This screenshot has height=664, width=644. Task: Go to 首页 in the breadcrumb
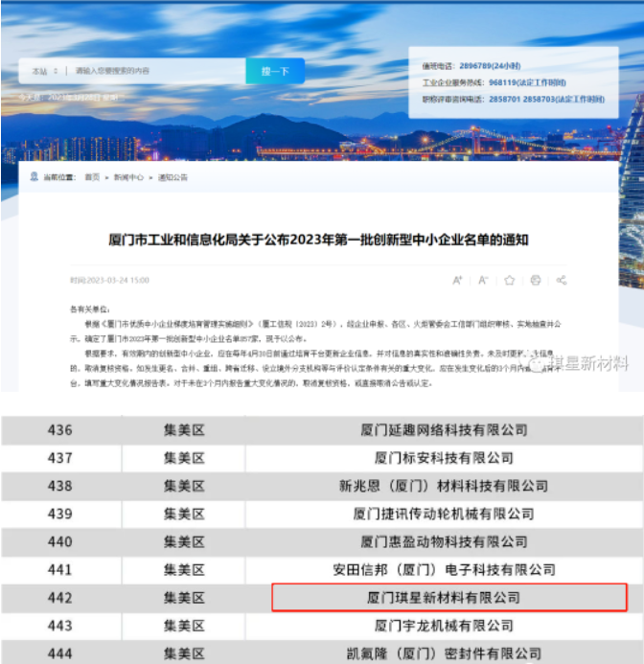92,177
